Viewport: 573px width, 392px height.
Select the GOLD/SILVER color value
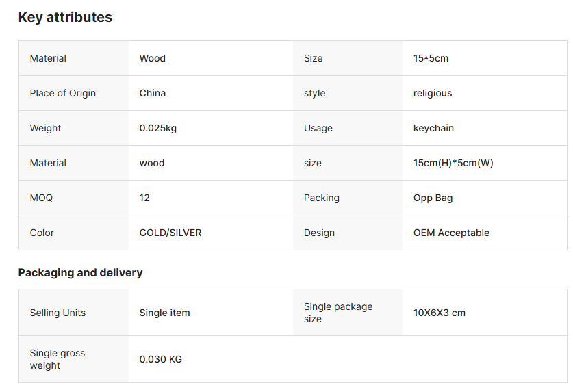point(170,233)
